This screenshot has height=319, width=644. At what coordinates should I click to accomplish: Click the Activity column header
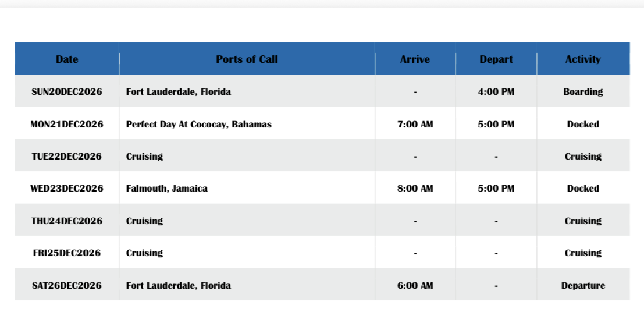tap(583, 59)
